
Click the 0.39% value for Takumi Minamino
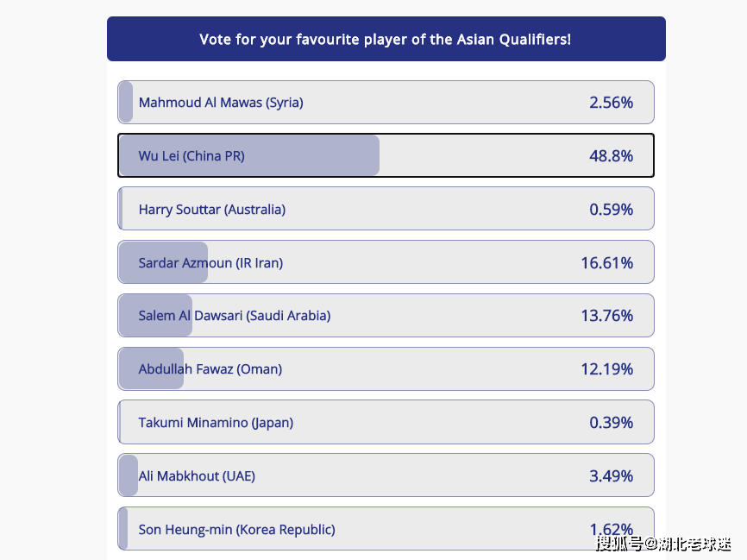click(x=611, y=422)
